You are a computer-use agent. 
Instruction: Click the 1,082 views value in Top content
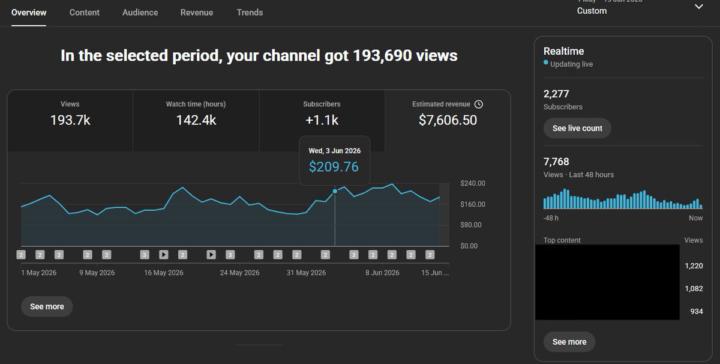coord(694,289)
